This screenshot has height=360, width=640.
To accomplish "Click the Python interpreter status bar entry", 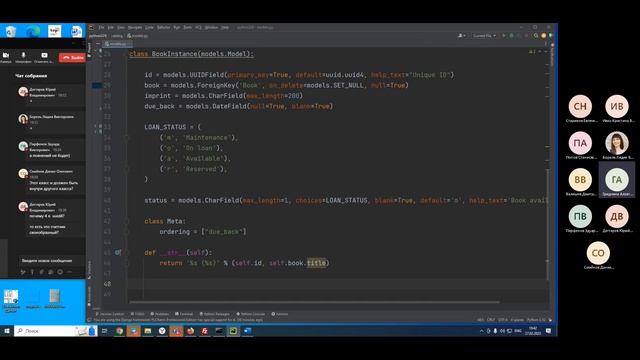I will [536, 320].
